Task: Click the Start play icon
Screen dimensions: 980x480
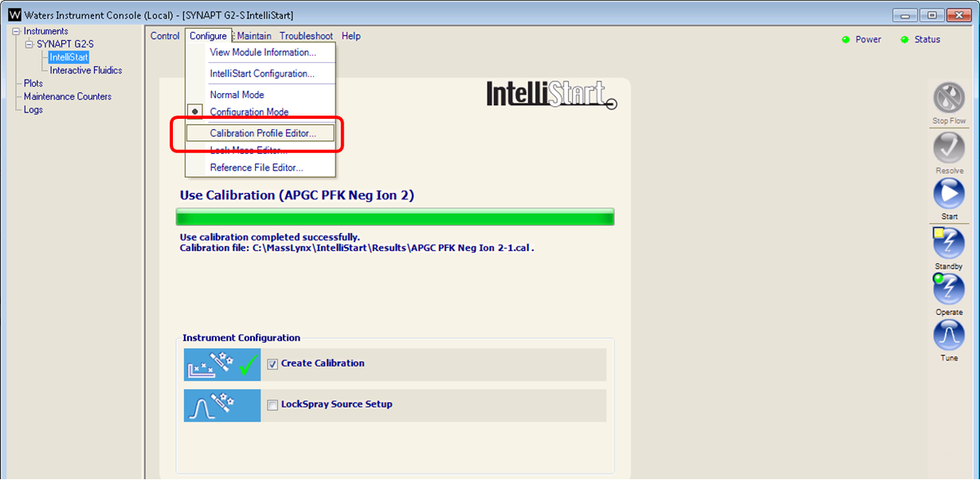Action: click(949, 194)
